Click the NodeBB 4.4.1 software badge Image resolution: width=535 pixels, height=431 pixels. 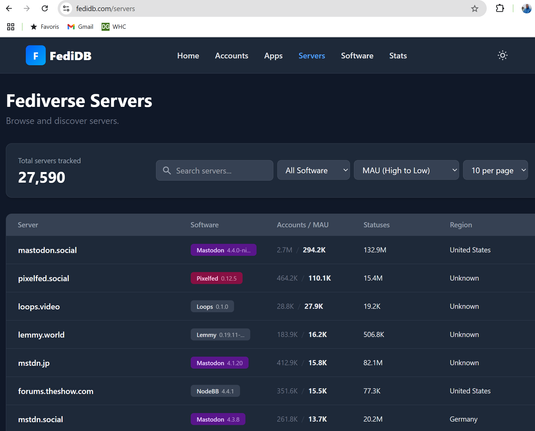pos(215,391)
